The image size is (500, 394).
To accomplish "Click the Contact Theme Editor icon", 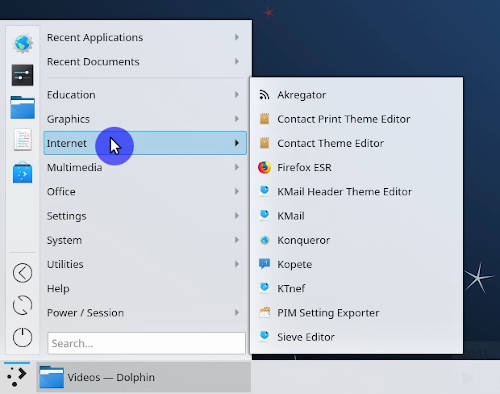I will pos(264,143).
